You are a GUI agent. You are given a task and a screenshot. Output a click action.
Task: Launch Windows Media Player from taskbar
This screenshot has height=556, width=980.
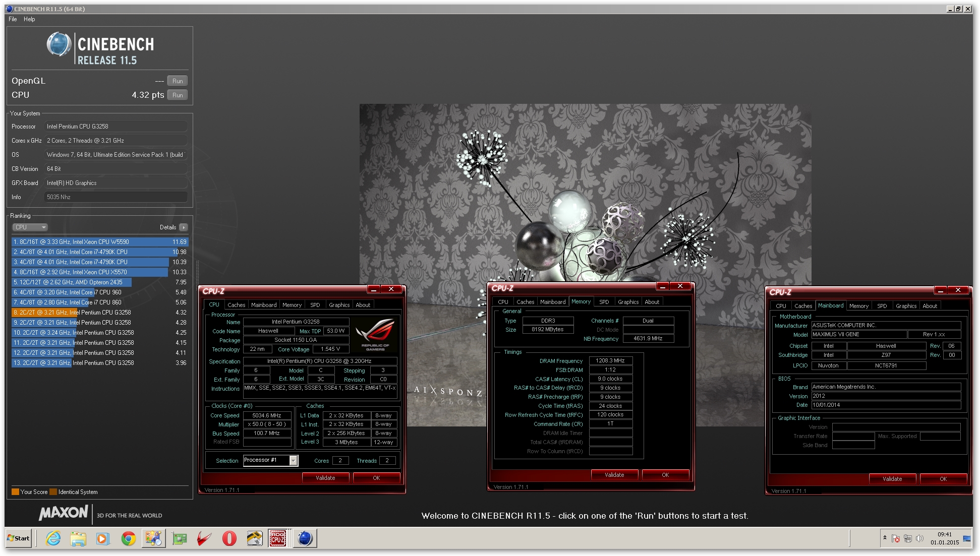(103, 538)
